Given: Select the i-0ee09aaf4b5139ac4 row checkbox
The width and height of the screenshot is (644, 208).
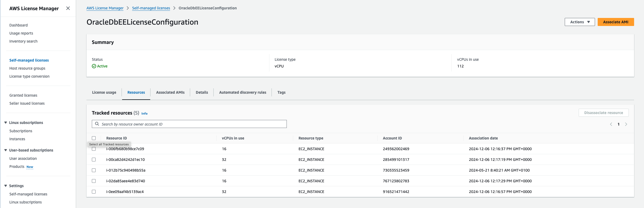Looking at the screenshot, I should point(94,192).
